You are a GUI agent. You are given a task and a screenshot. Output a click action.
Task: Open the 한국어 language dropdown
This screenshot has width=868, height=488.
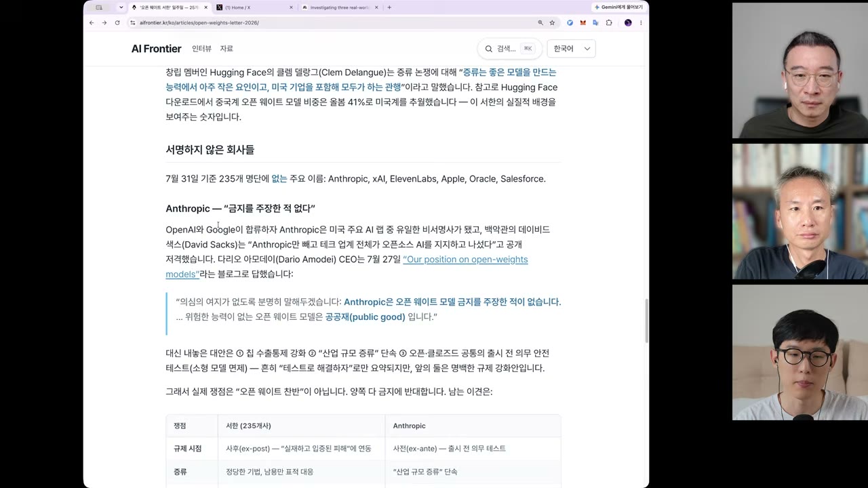572,49
